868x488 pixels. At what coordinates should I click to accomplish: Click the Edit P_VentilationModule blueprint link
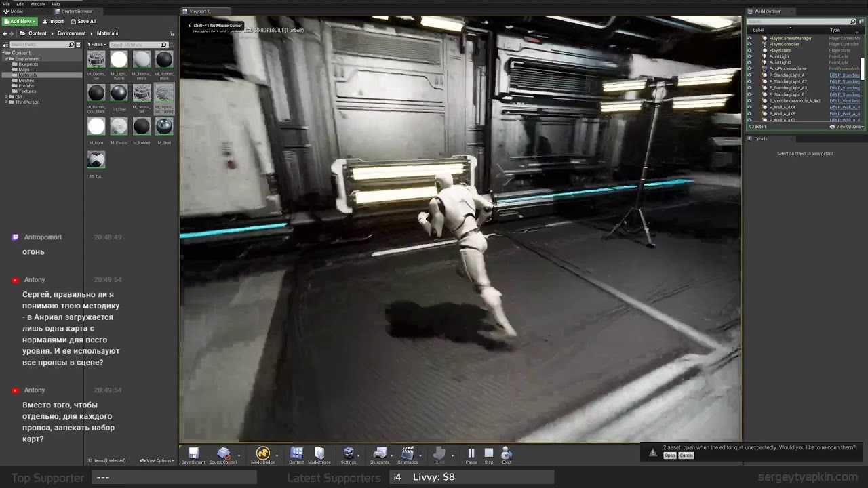coord(845,101)
